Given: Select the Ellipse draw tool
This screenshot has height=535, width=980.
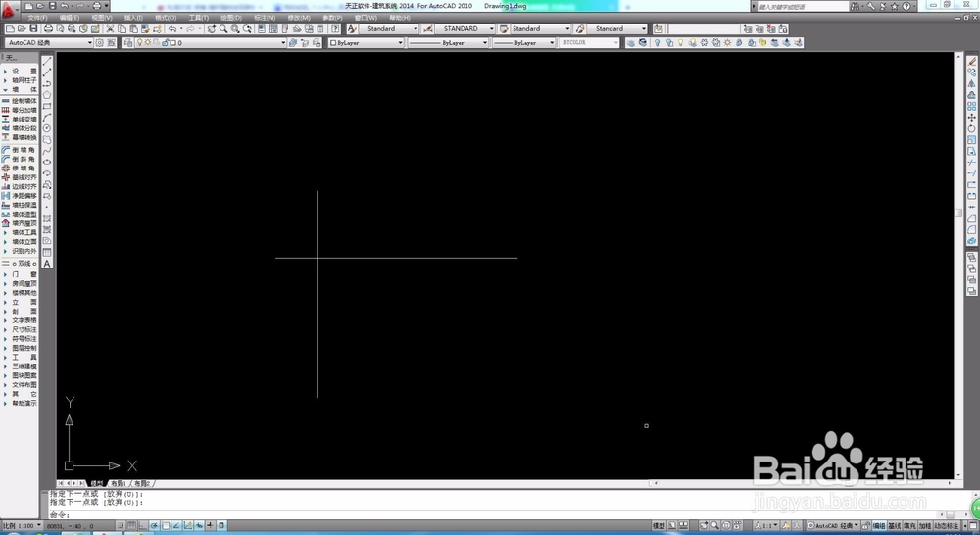Looking at the screenshot, I should coord(47,162).
